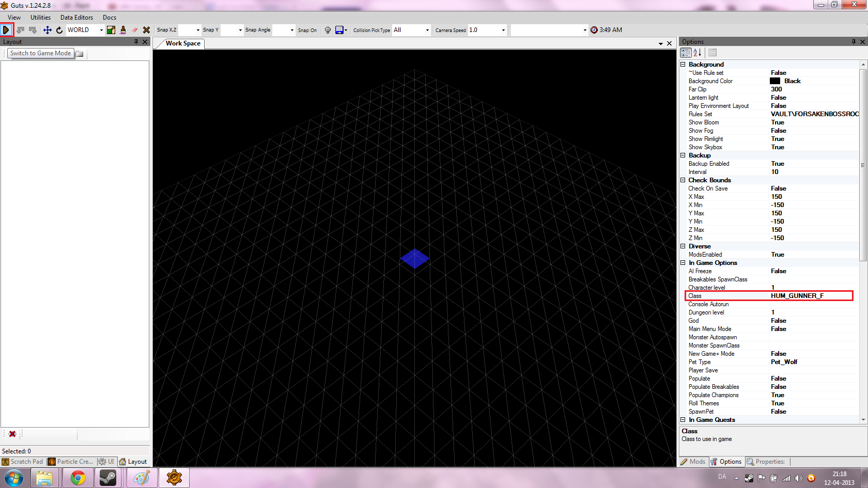Open the empty dropdown before the clock

pos(585,30)
